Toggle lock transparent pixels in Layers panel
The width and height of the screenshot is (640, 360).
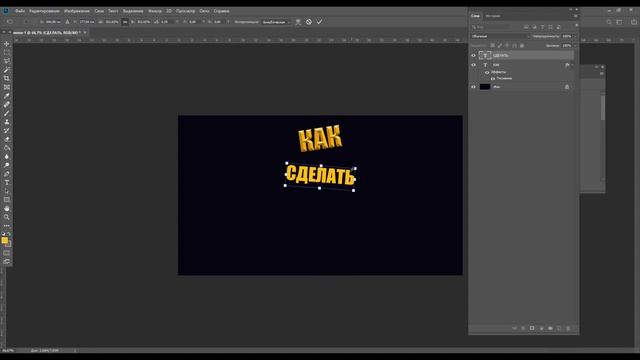pos(493,46)
